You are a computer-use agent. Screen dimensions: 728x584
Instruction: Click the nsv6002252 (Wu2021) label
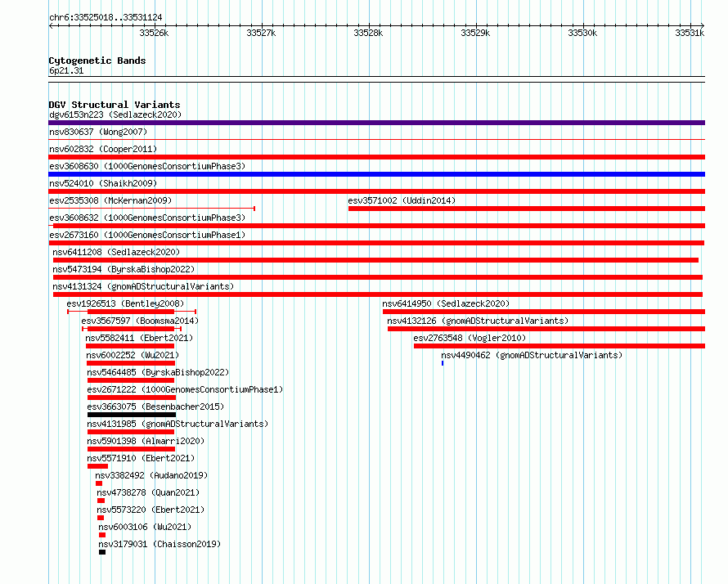pyautogui.click(x=133, y=355)
